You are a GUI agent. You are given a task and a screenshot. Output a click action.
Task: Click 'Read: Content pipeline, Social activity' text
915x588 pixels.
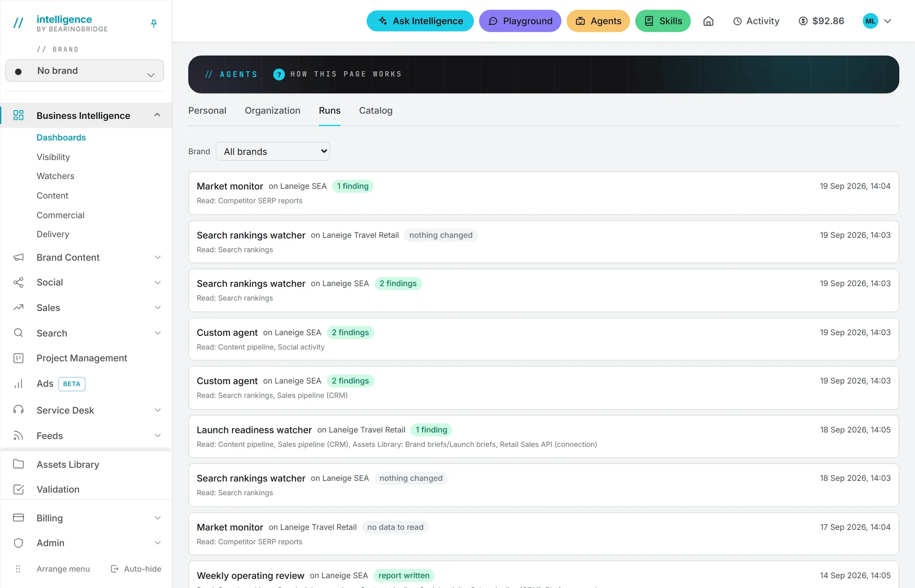pos(261,347)
